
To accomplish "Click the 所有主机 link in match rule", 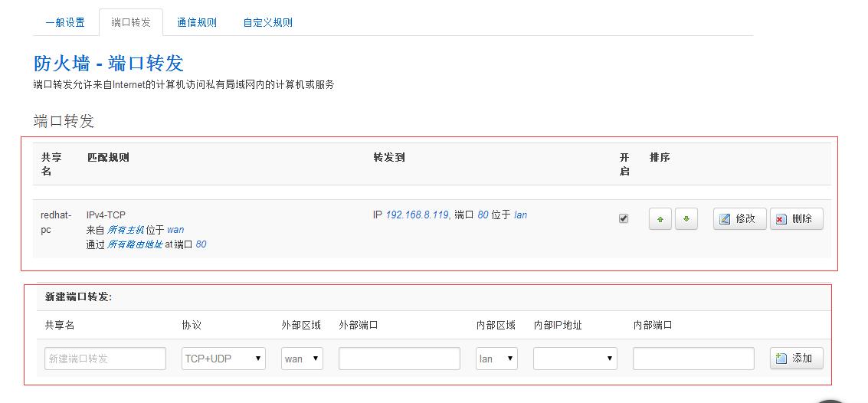I will click(x=125, y=230).
